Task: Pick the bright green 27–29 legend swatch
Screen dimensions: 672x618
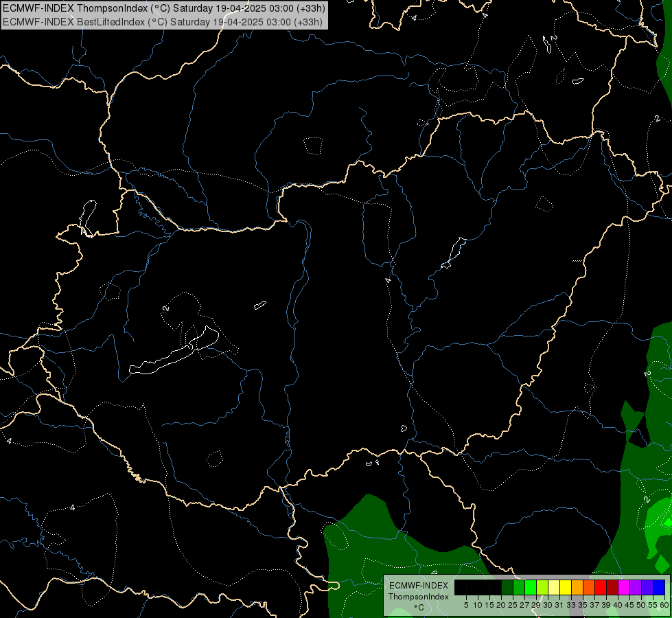Action: [531, 587]
